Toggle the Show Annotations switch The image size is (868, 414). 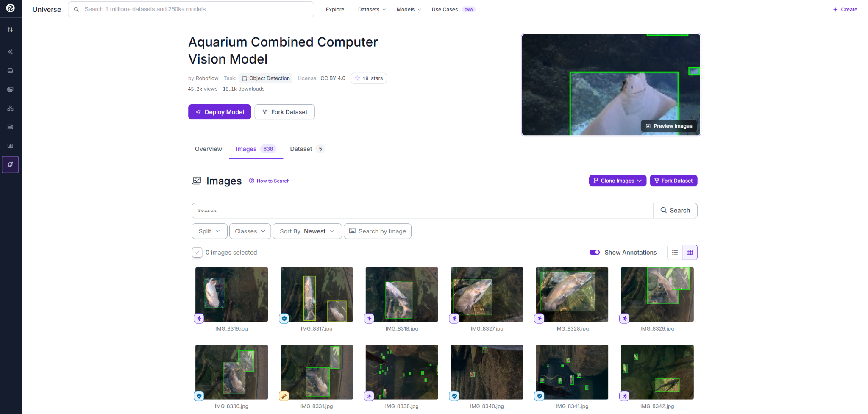(595, 252)
